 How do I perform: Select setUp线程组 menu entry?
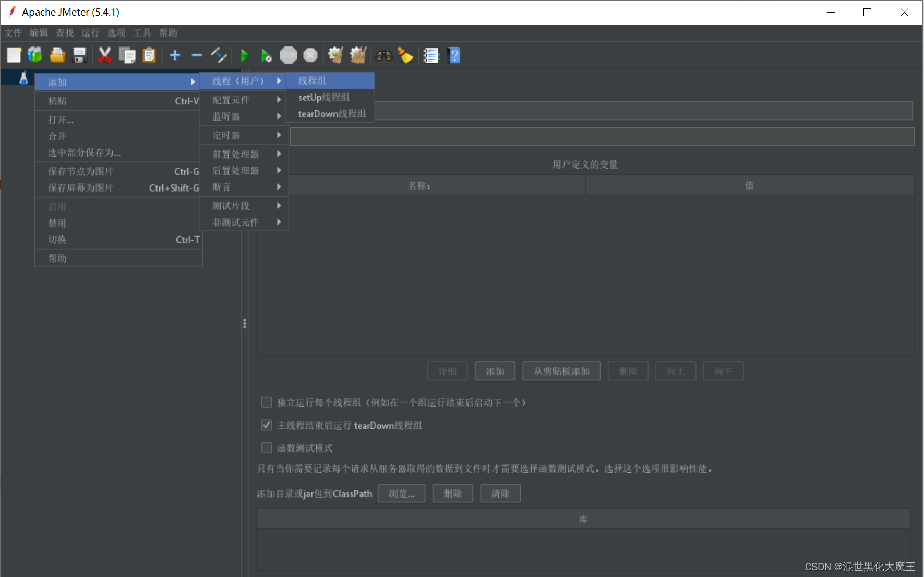tap(330, 97)
